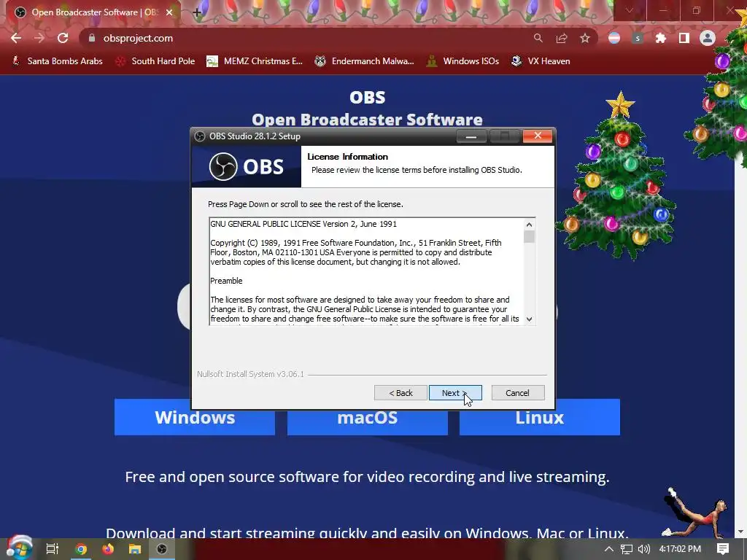Open Task View on the taskbar

[x=52, y=549]
